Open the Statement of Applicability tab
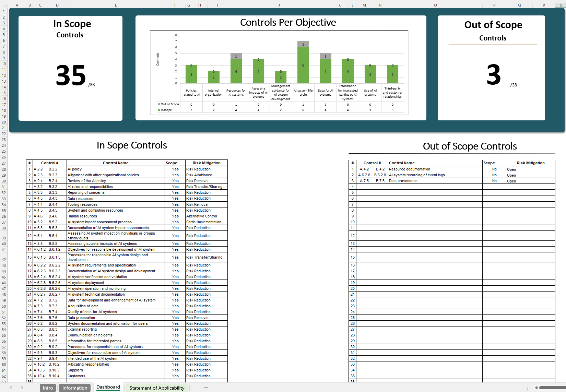Screen dimensions: 566x392 tap(157, 388)
